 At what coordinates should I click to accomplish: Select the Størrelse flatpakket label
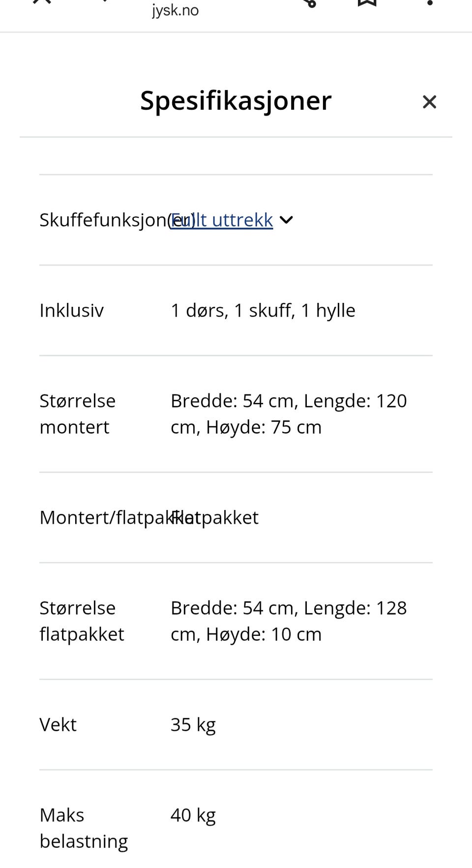click(82, 620)
